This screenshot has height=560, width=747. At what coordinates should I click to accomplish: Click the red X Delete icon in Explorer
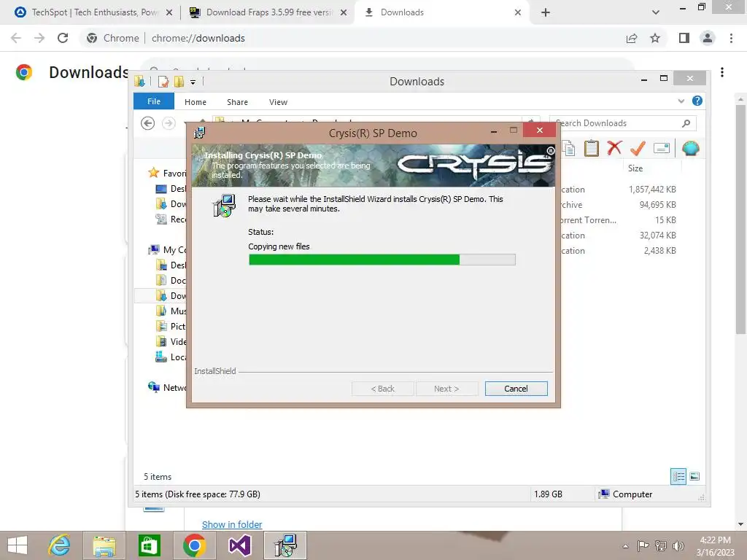pos(614,147)
